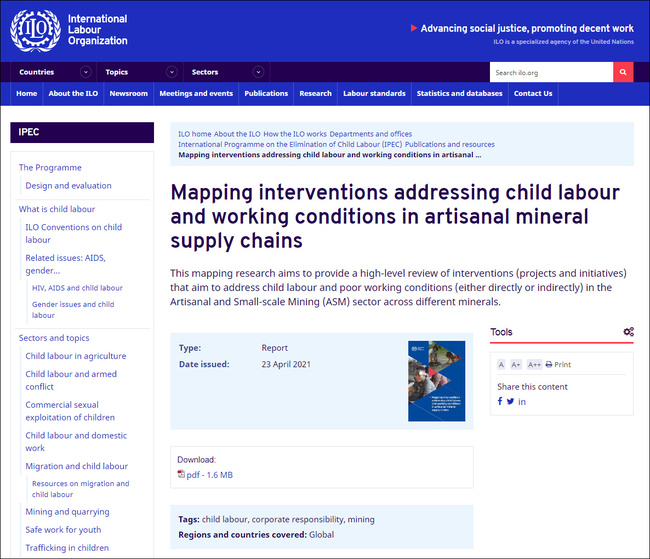Image resolution: width=650 pixels, height=559 pixels.
Task: Open the Home menu item
Action: pos(27,93)
